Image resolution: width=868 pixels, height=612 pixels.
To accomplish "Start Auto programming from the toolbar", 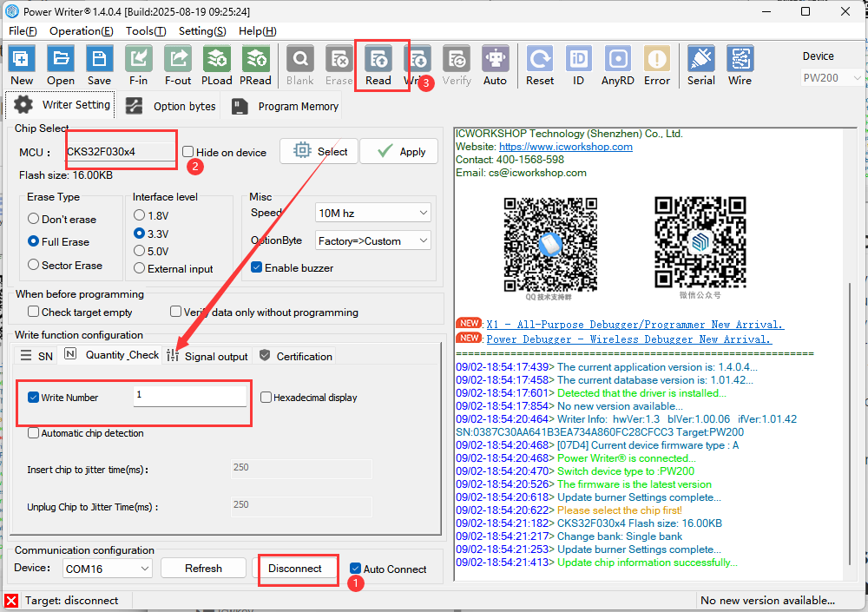I will 495,65.
